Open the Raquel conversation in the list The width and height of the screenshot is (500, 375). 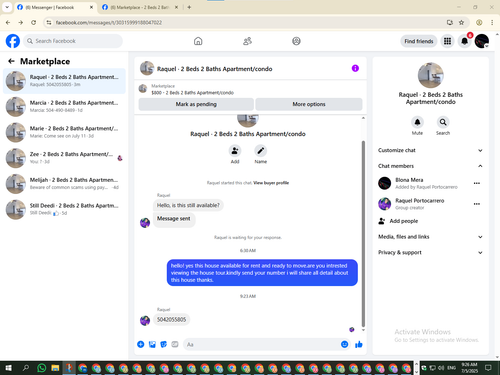point(64,81)
